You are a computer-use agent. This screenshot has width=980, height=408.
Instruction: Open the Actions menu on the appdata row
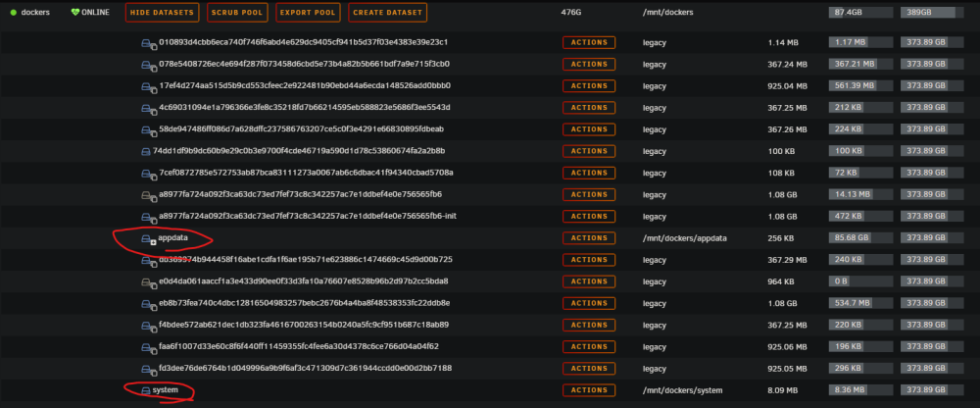click(589, 237)
